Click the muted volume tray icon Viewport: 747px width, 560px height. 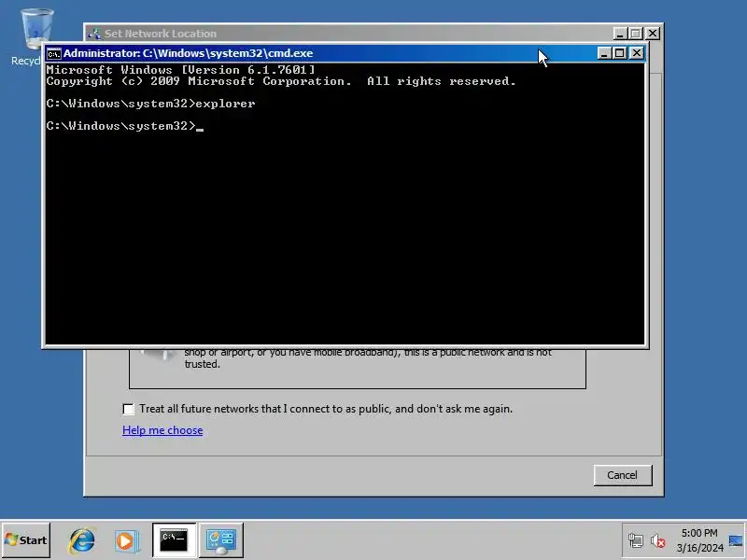point(658,540)
